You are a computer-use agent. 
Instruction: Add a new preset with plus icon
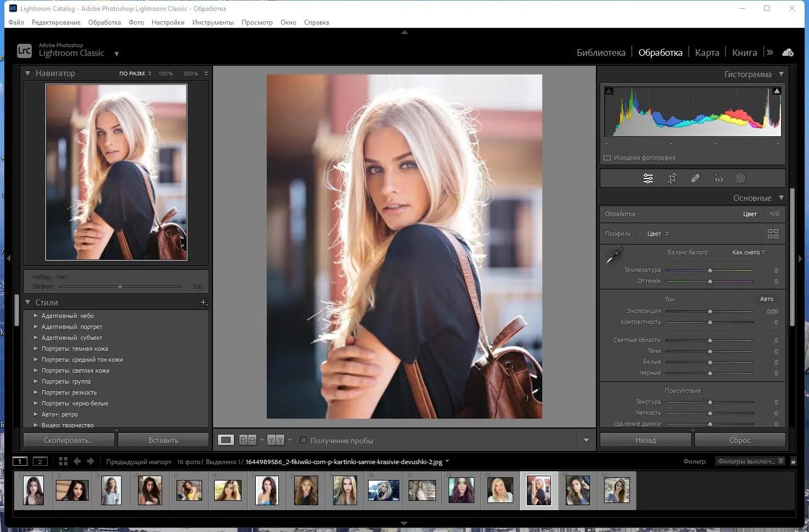click(x=203, y=302)
